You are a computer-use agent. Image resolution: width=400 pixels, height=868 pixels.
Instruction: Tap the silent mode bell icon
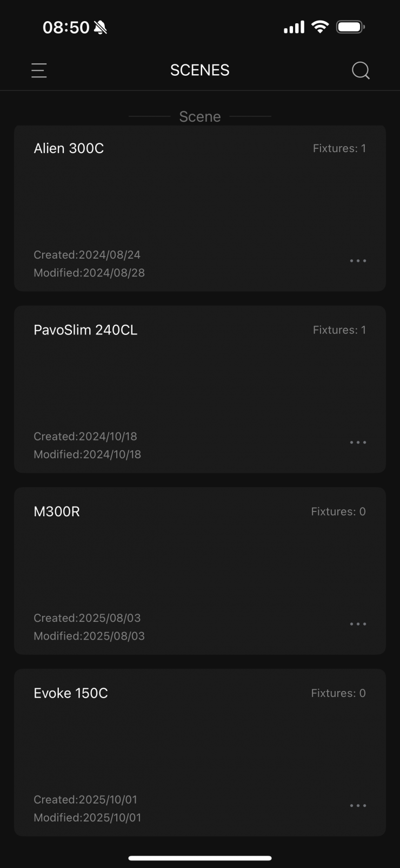(101, 28)
